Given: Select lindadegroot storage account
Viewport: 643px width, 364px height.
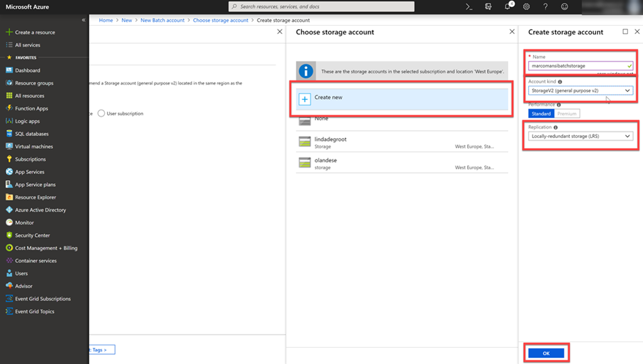Looking at the screenshot, I should 402,142.
